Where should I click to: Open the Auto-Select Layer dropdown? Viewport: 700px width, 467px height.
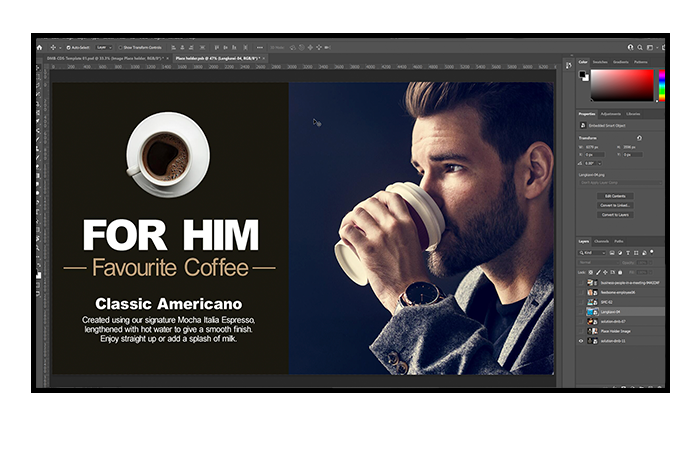point(104,47)
